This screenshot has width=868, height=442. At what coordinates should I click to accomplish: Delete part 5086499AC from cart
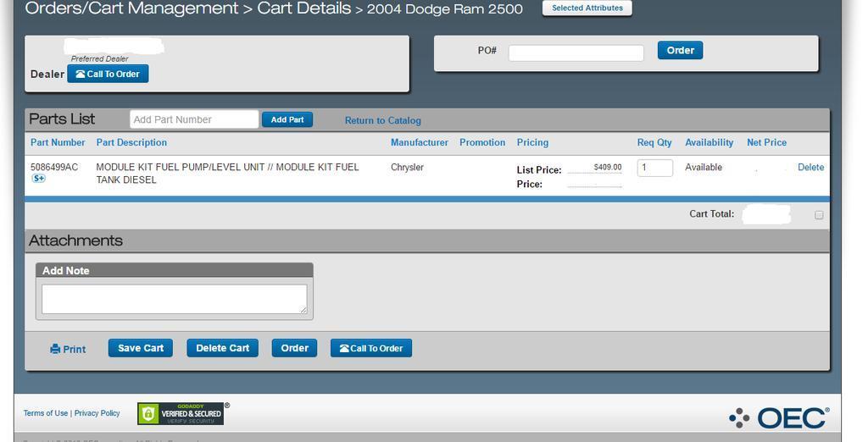tap(810, 167)
